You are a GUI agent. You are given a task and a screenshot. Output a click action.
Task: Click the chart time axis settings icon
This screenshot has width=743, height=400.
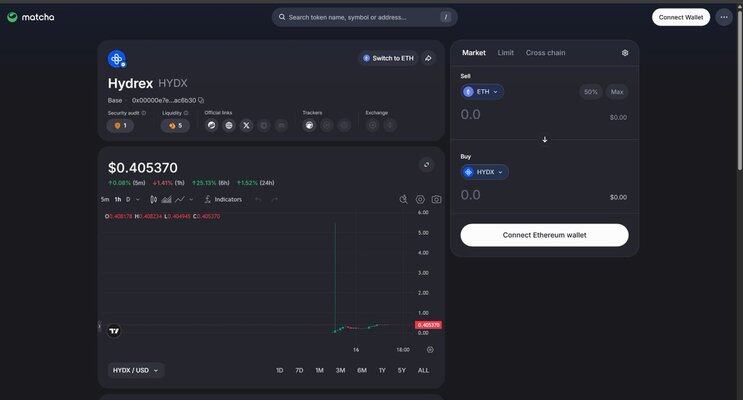[x=430, y=350]
